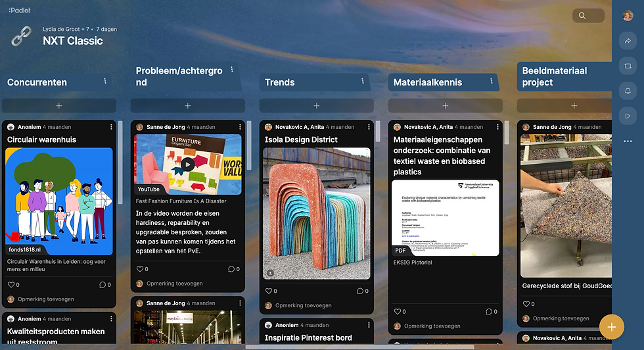Viewport: 644px width, 350px height.
Task: Open the Inspiratie Pinterest bord post
Action: [x=308, y=337]
